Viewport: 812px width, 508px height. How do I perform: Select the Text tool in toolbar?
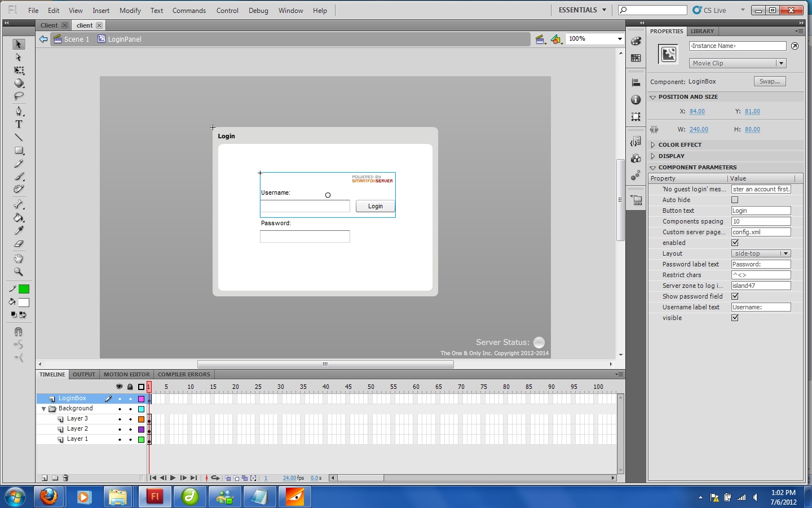19,124
